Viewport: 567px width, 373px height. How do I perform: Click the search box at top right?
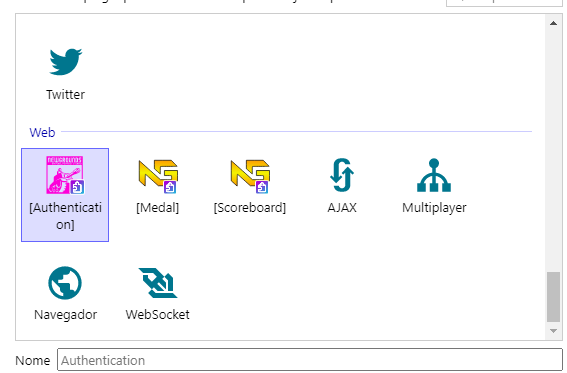click(504, 3)
